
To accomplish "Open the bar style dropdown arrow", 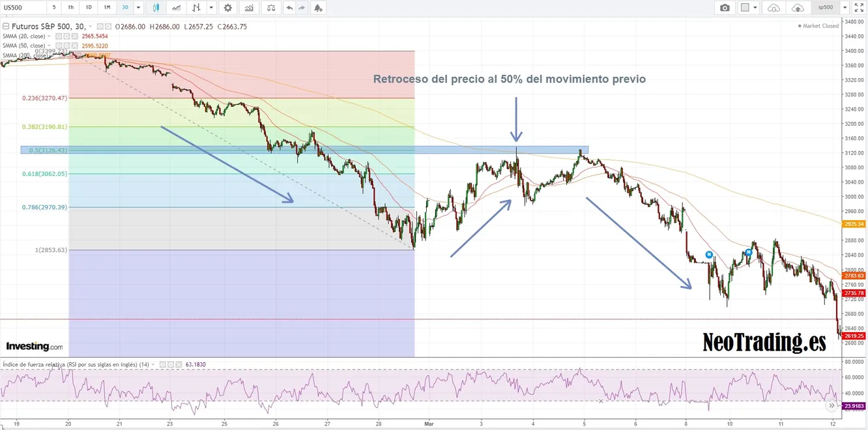I will pos(210,8).
